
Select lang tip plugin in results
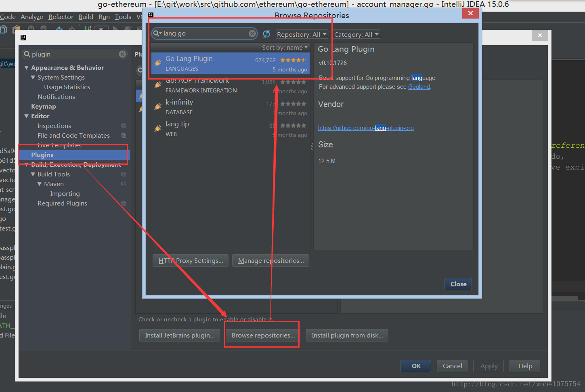click(x=231, y=128)
